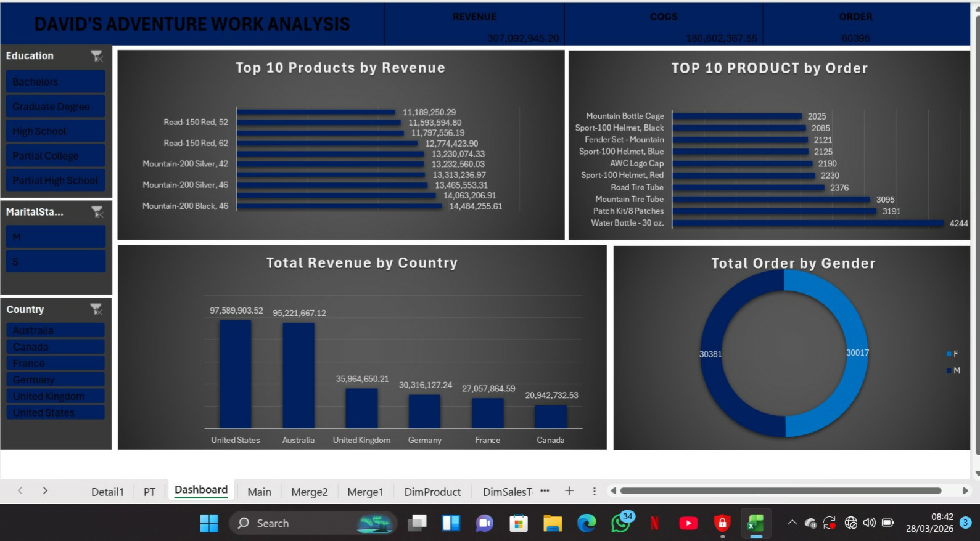Open the Widgets panel icon in taskbar
This screenshot has width=980, height=541.
451,523
